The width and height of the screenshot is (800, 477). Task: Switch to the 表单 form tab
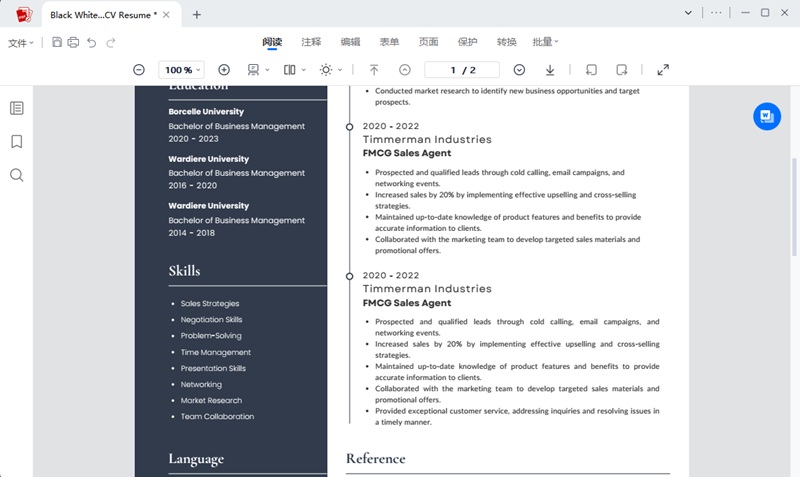(389, 42)
